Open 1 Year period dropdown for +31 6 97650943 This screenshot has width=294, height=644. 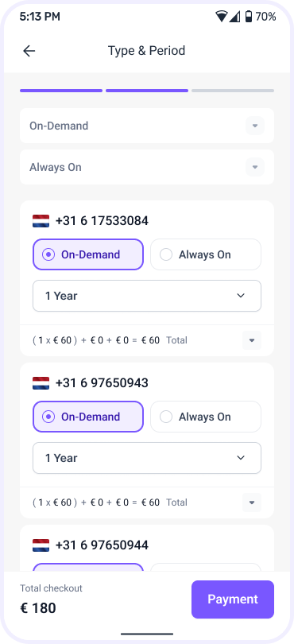point(147,458)
